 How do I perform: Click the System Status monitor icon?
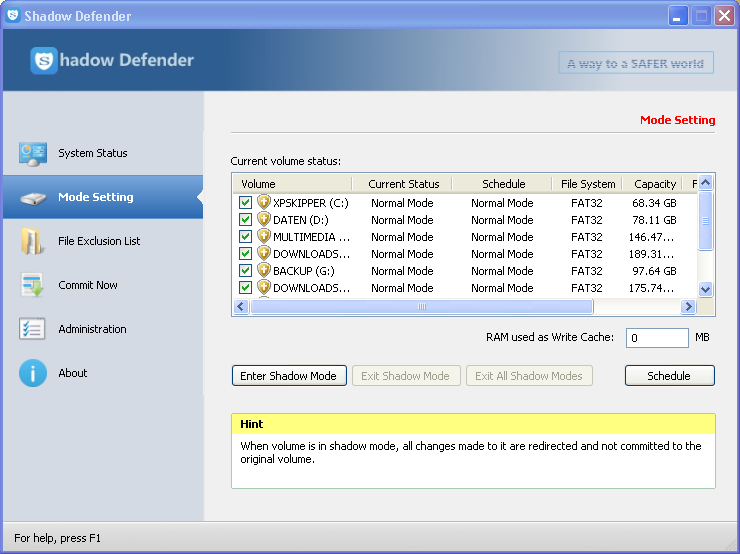pos(33,154)
